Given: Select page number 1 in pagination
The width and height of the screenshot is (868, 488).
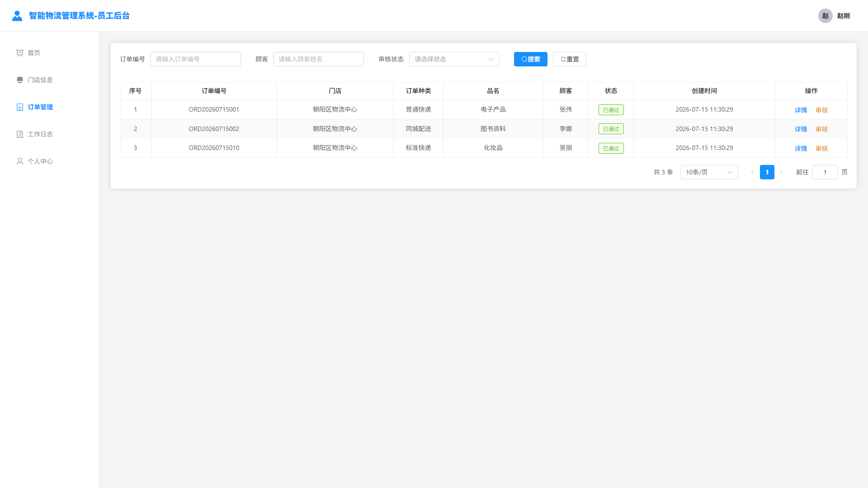Looking at the screenshot, I should 767,172.
